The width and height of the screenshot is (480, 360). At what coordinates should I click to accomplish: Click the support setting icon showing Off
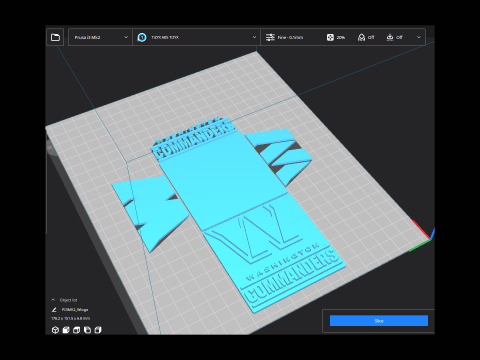coord(361,37)
